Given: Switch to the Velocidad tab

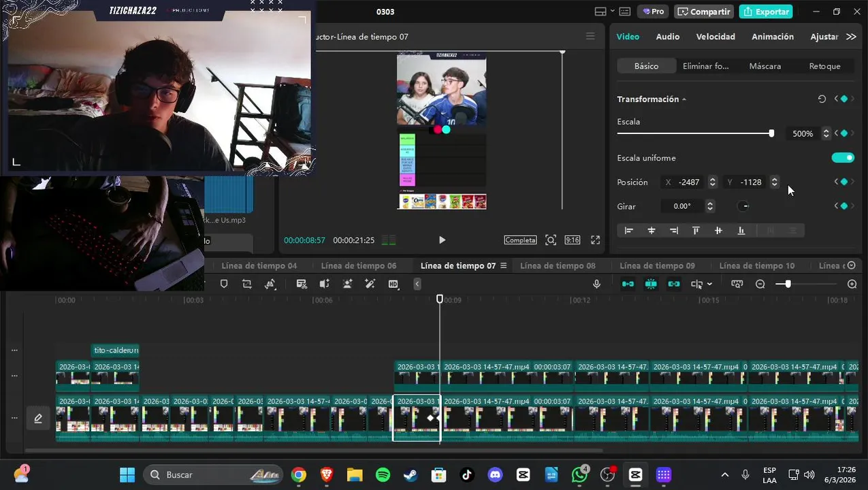Looking at the screenshot, I should (x=716, y=37).
